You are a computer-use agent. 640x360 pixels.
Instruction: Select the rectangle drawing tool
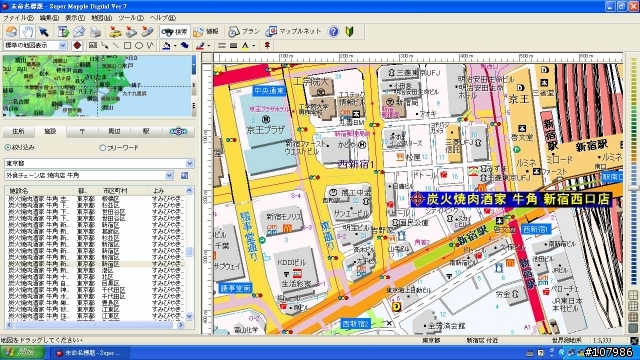tap(127, 45)
